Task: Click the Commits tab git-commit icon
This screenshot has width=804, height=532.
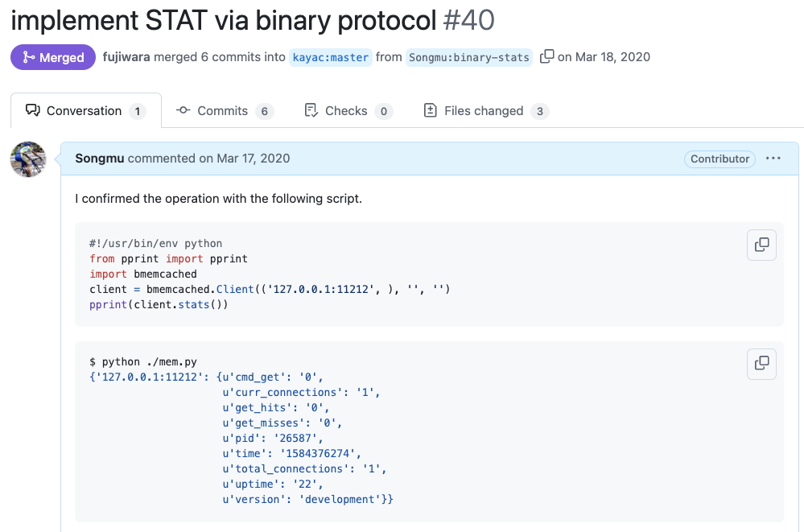Action: (183, 110)
